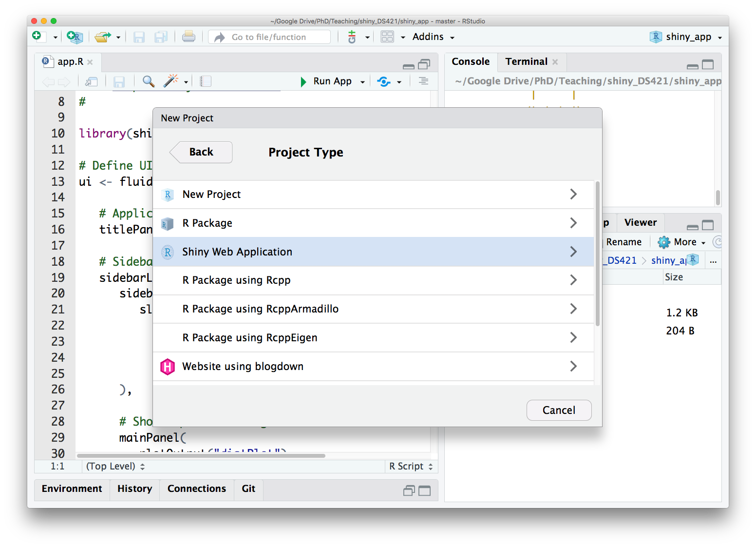Viewport: 756px width, 547px height.
Task: Click the document outline icon
Action: tap(423, 81)
